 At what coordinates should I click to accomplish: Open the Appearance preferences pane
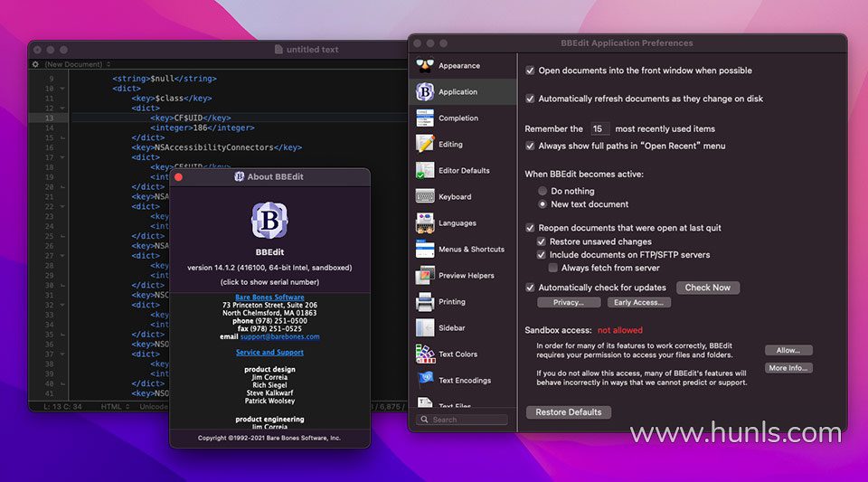point(458,66)
